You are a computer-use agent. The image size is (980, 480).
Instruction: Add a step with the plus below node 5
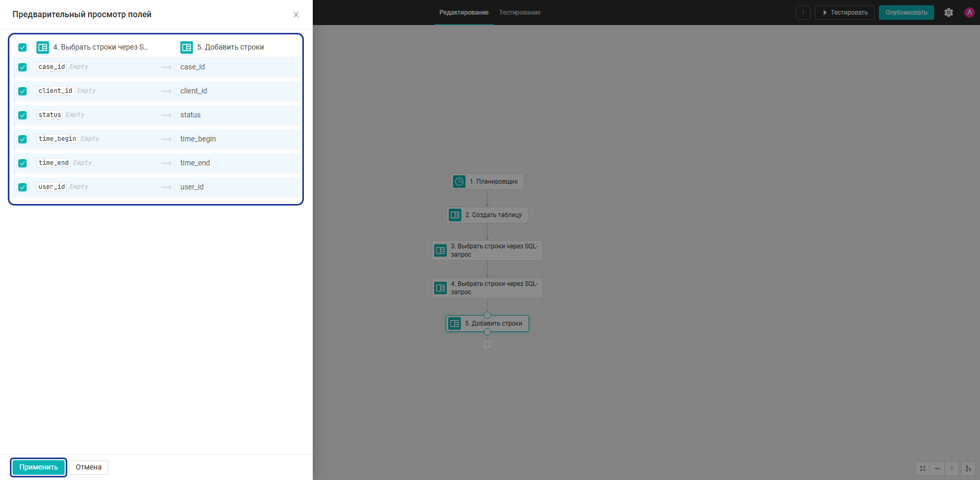click(487, 344)
